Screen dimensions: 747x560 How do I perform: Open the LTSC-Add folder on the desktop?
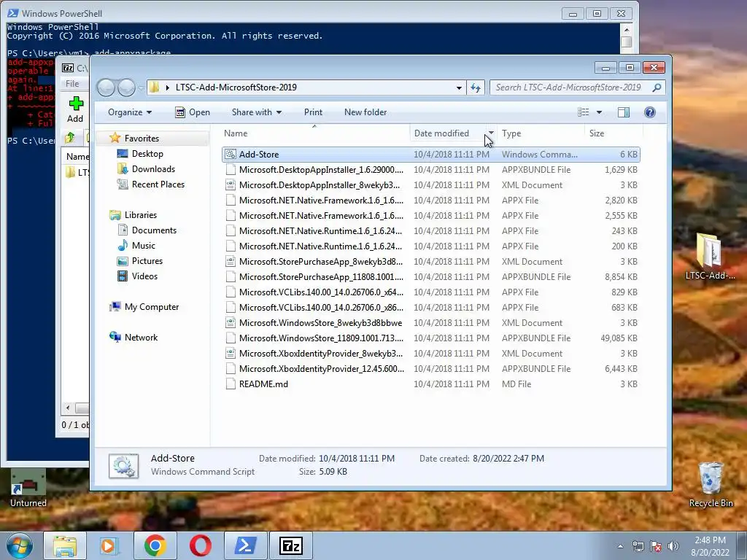[x=710, y=256]
